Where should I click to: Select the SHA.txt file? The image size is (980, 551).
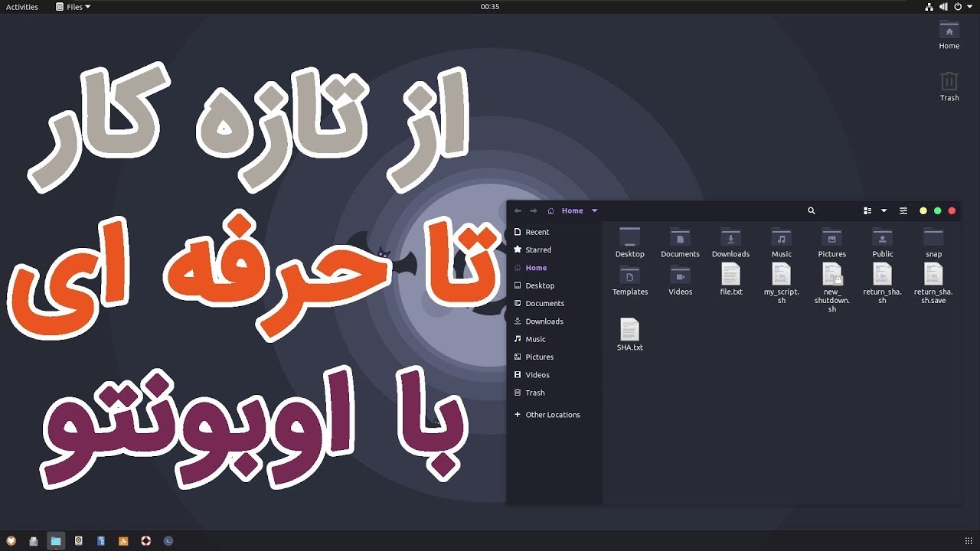pyautogui.click(x=629, y=335)
